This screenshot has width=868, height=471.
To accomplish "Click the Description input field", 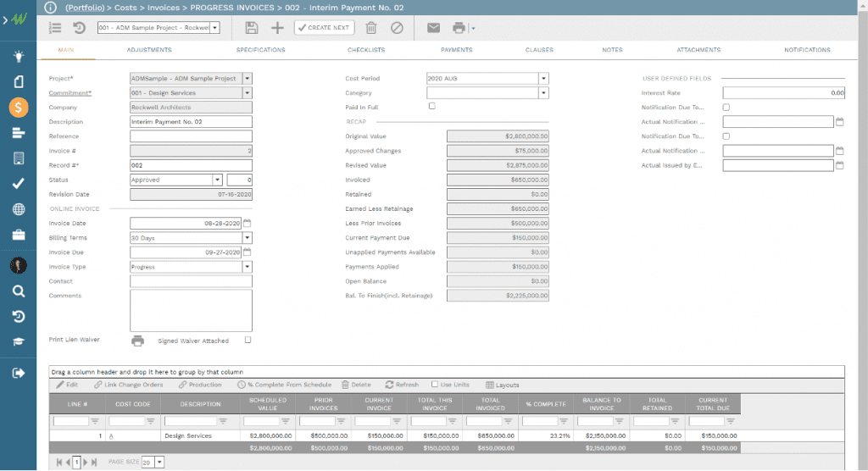I will (x=191, y=122).
